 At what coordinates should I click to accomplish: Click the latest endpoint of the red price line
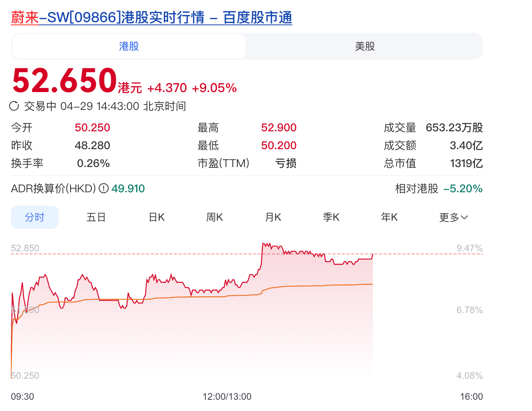(372, 254)
